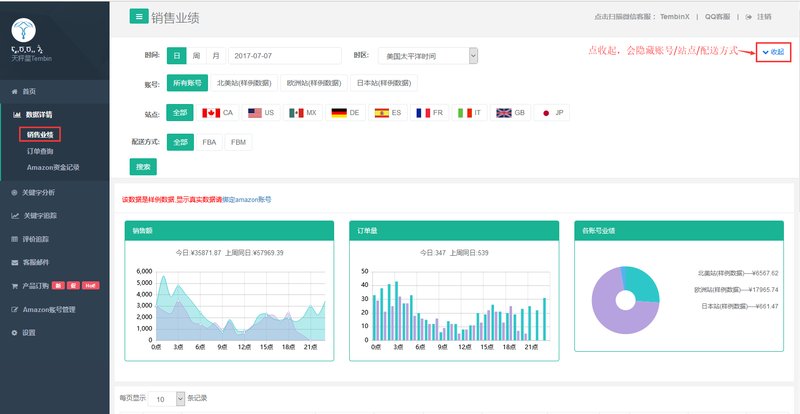The width and height of the screenshot is (800, 414).
Task: Click TembinX WeChat support link
Action: coord(674,16)
